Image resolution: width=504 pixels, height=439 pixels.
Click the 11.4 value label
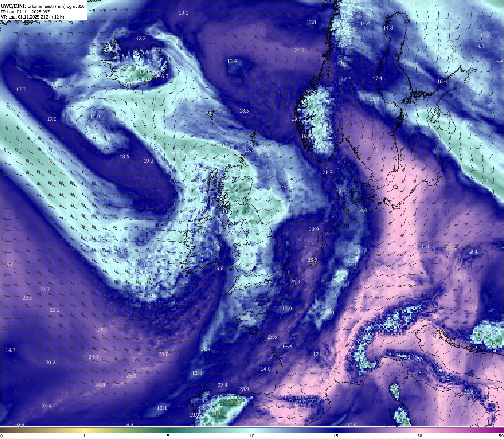tap(205, 349)
